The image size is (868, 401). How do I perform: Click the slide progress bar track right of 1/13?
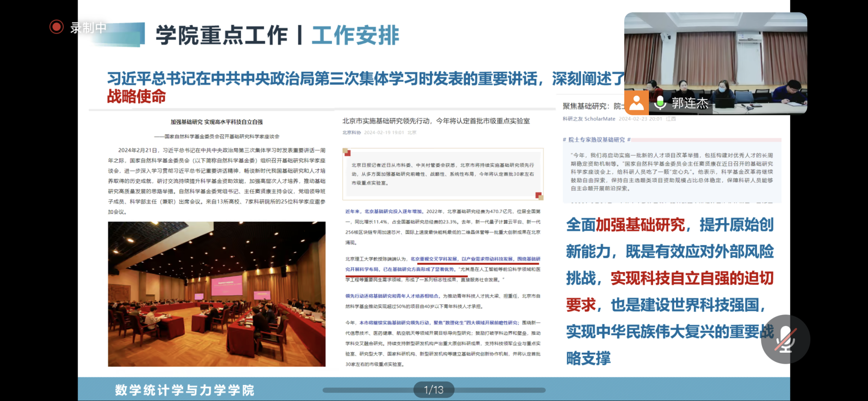[x=500, y=390]
